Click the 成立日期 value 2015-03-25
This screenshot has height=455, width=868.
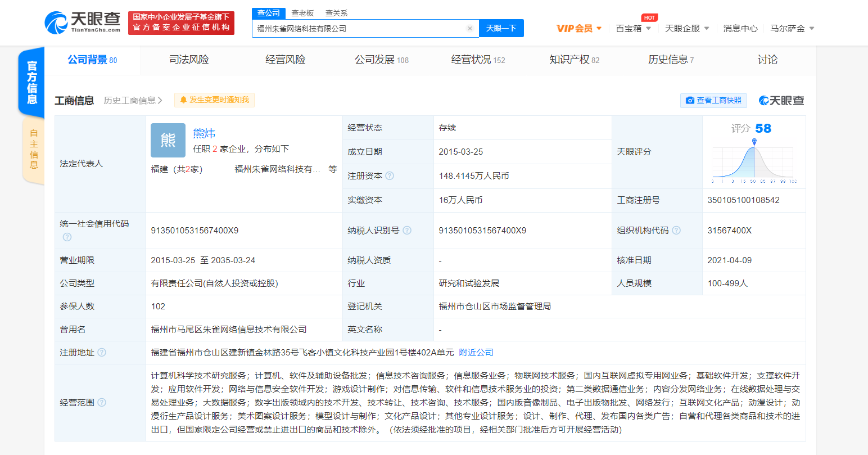pos(461,152)
